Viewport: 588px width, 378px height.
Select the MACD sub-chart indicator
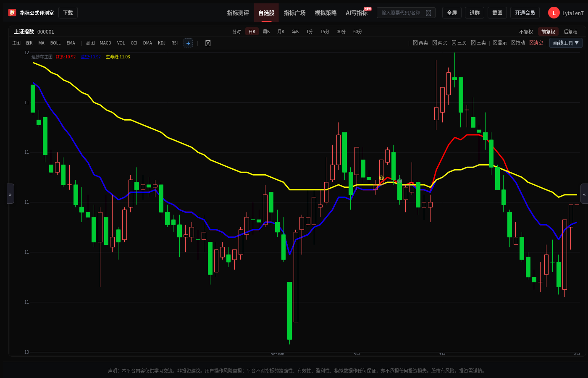(x=105, y=43)
